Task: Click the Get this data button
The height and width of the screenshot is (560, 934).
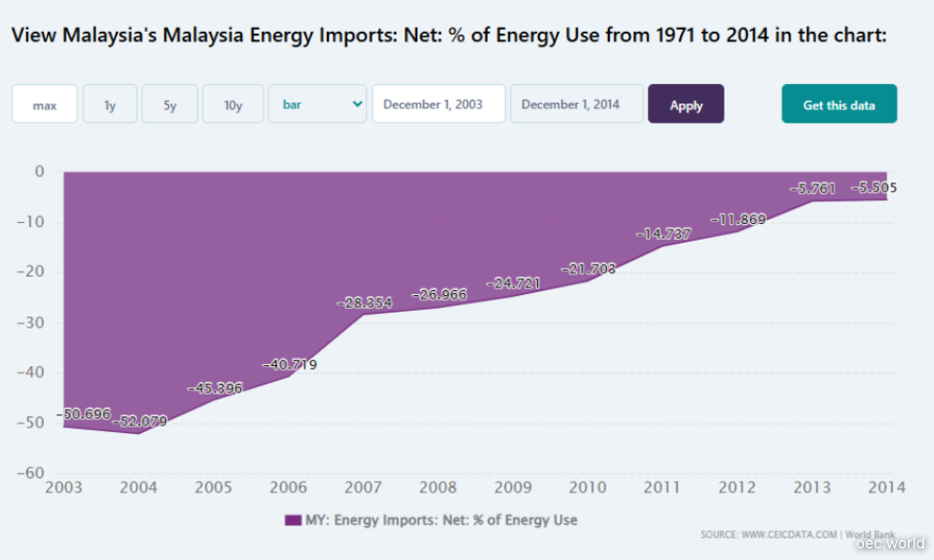Action: [x=839, y=105]
